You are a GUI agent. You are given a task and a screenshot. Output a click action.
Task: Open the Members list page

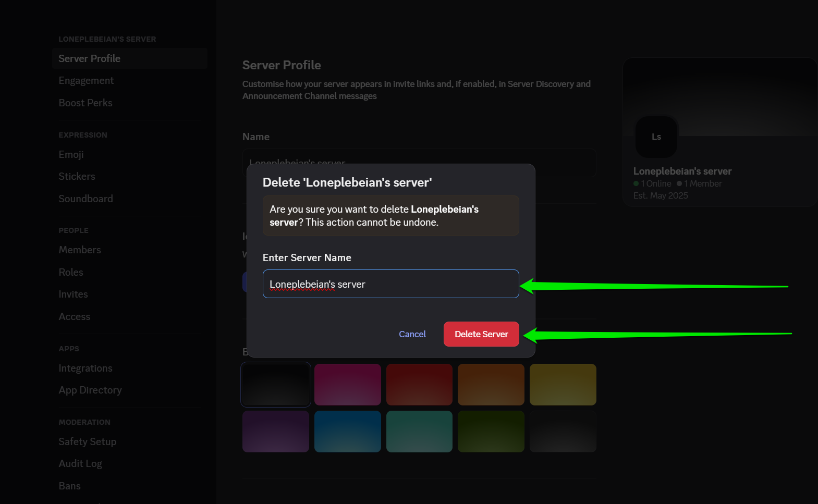pos(80,250)
